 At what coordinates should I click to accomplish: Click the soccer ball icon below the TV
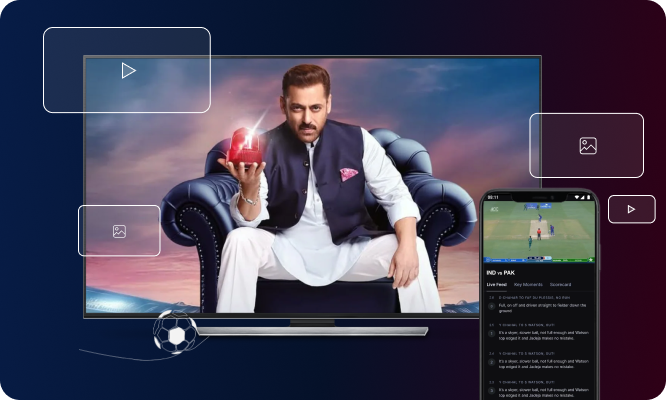tap(176, 335)
